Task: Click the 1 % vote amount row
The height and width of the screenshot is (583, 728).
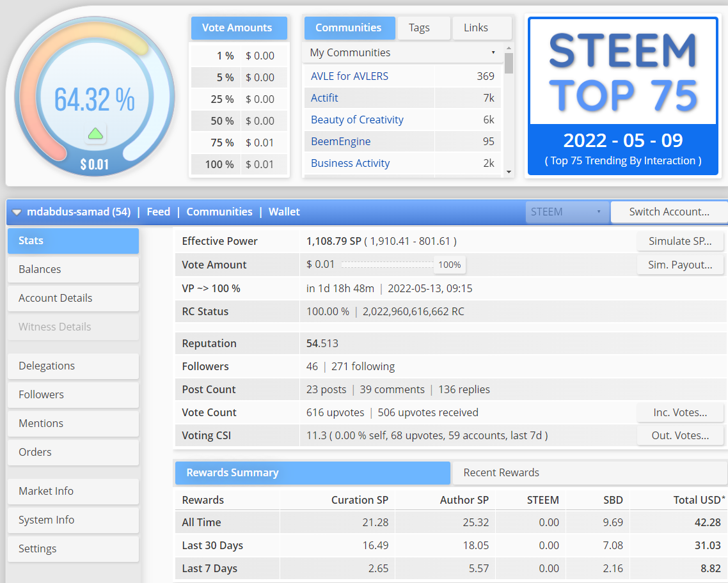Action: (x=239, y=56)
